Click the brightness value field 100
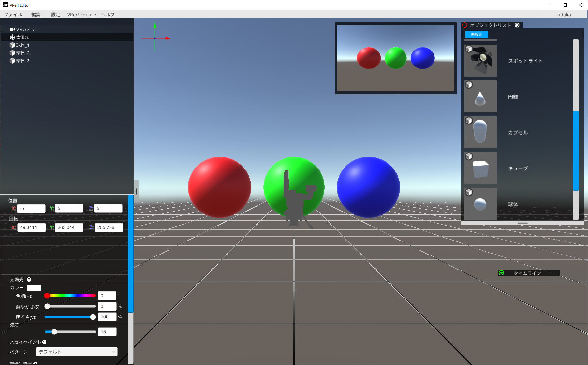The image size is (588, 365). (x=107, y=317)
